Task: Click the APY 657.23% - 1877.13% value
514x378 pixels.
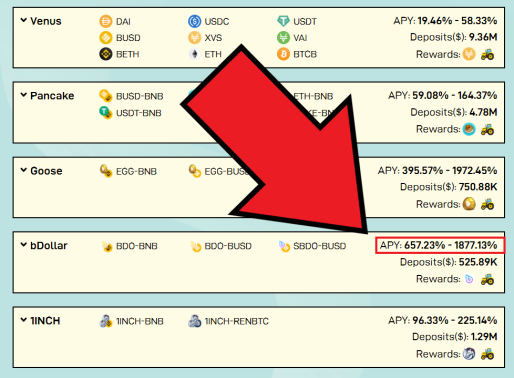Action: click(x=451, y=245)
